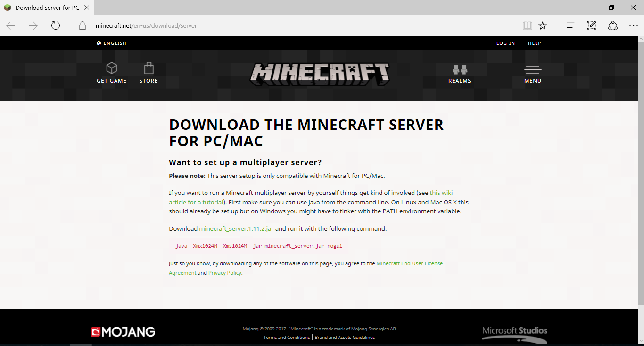Viewport: 644px width, 346px height.
Task: Open Brand and Assets Guidelines link
Action: point(345,337)
